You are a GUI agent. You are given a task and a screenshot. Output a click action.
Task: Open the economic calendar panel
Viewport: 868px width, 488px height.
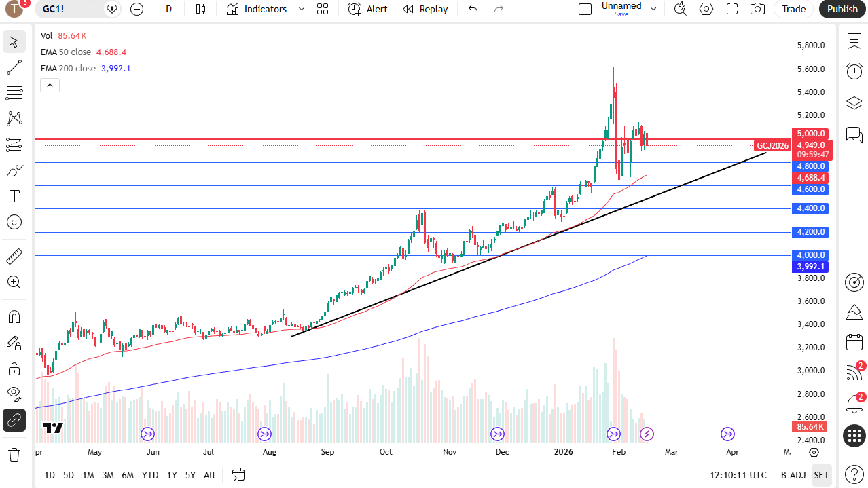tap(854, 342)
